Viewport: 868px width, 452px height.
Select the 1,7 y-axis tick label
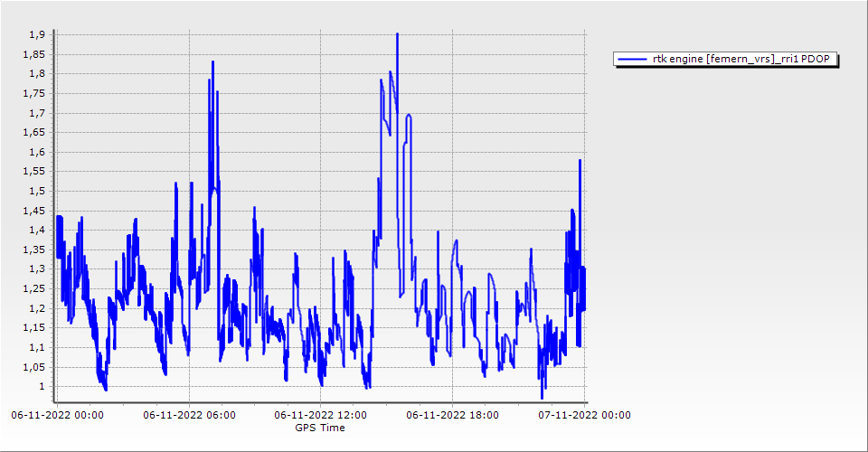[37, 113]
